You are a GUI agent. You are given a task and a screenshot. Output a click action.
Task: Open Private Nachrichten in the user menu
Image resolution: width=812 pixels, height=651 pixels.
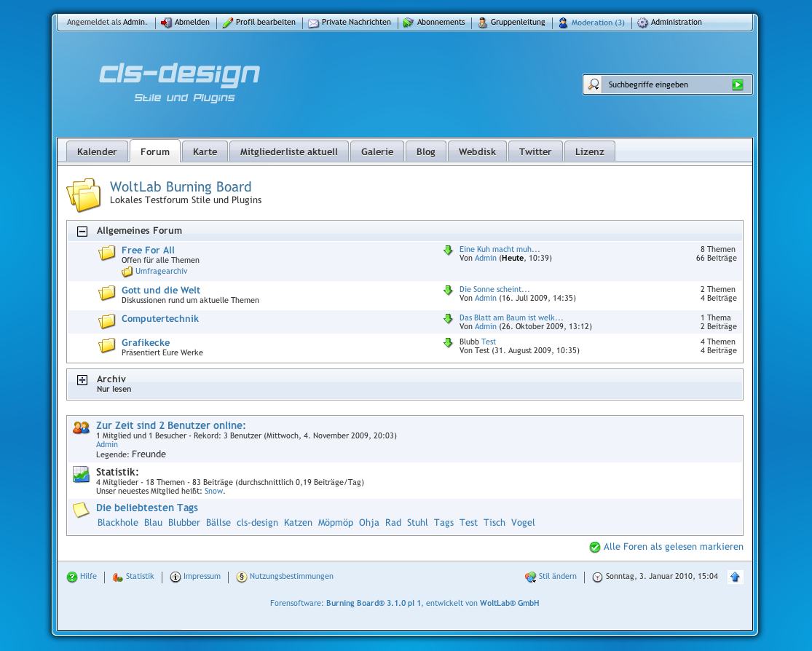point(356,23)
